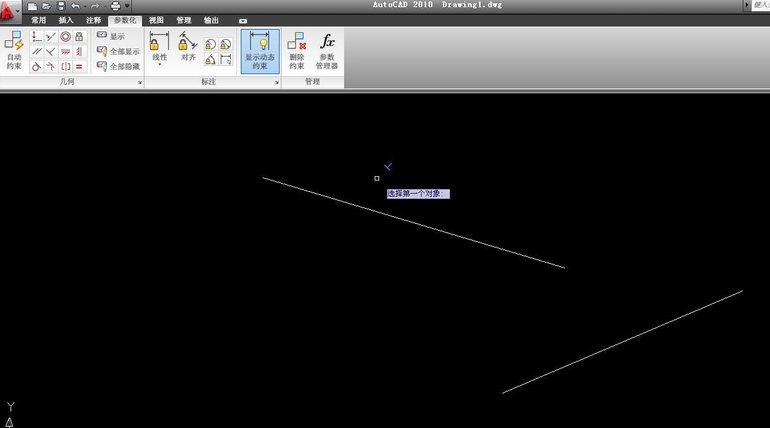Expand the 线性 linear dropdown arrow
This screenshot has height=428, width=770.
click(159, 65)
